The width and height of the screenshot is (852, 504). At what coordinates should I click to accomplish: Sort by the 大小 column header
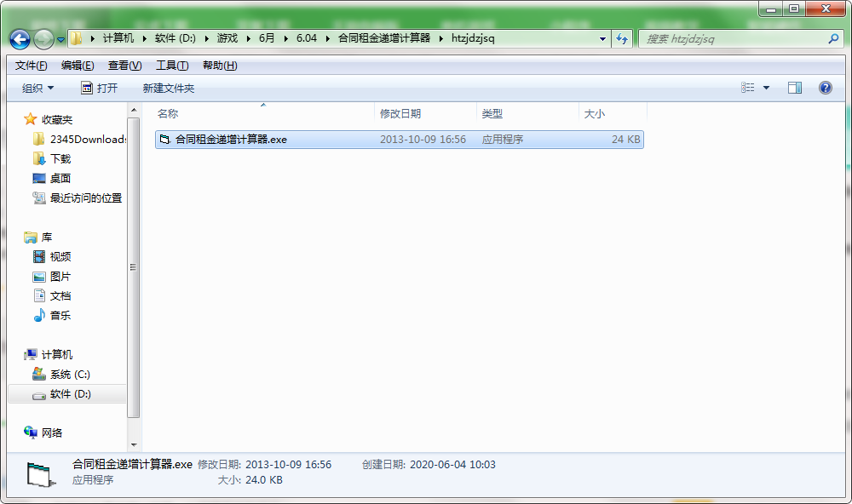(x=613, y=113)
